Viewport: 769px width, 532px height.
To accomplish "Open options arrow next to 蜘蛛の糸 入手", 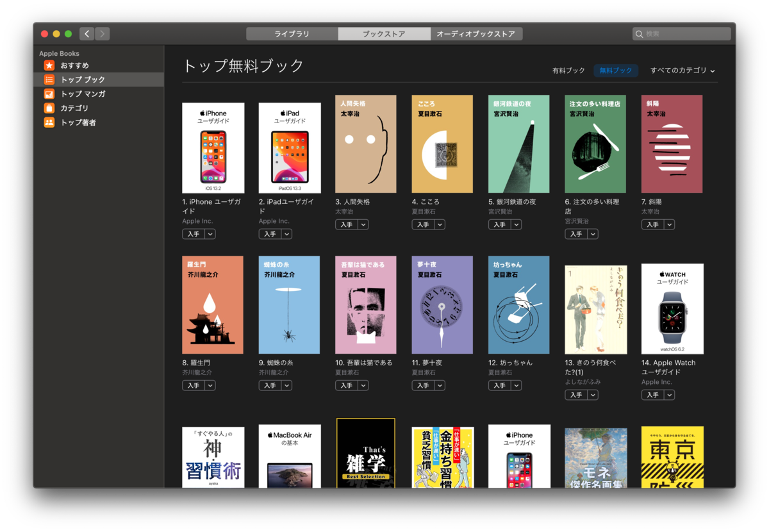I will 286,385.
